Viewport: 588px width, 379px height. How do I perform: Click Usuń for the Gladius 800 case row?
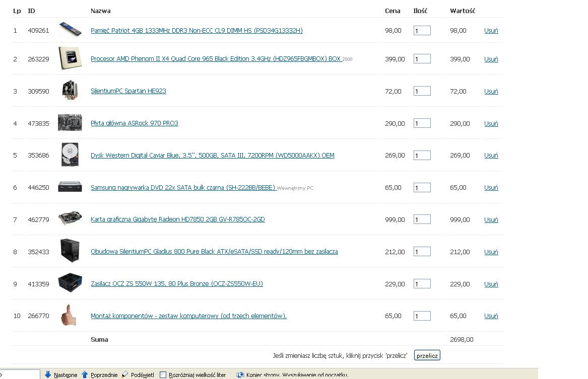[x=491, y=252]
